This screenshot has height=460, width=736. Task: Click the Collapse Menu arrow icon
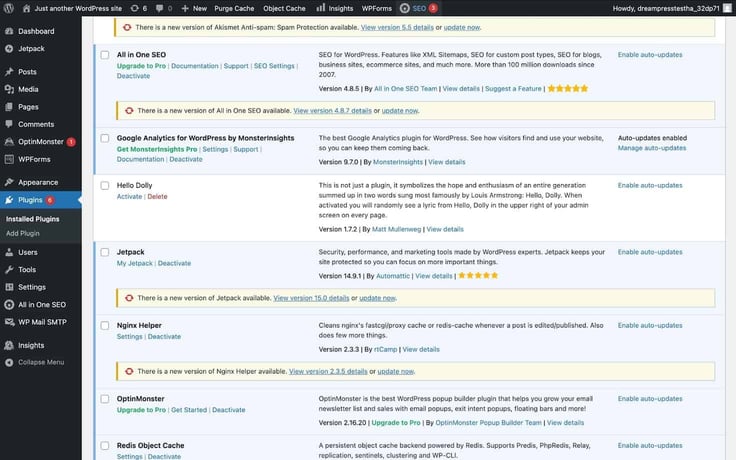[9, 362]
